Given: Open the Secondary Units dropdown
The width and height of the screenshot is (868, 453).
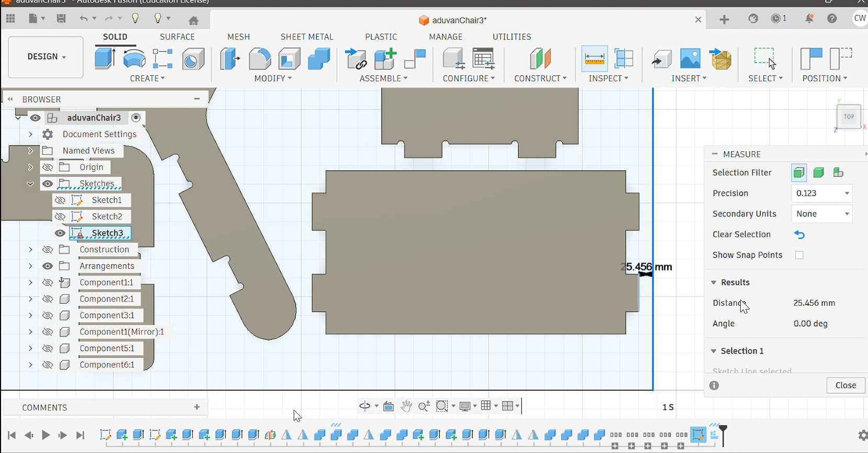Looking at the screenshot, I should click(822, 214).
